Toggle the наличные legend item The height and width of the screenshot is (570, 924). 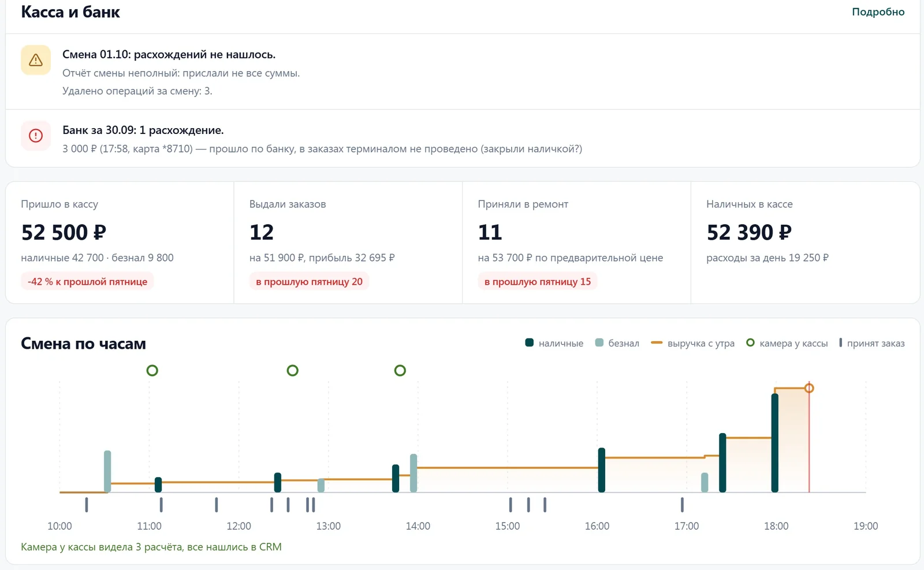tap(554, 343)
